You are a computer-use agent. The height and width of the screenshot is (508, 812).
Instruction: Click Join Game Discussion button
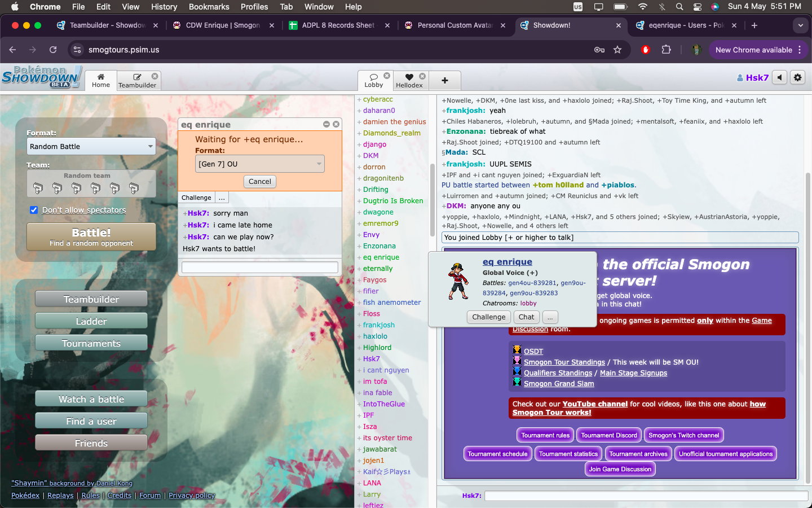point(620,469)
